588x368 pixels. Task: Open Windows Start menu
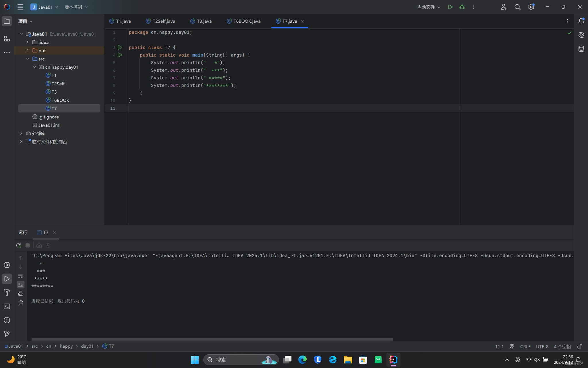(x=195, y=360)
